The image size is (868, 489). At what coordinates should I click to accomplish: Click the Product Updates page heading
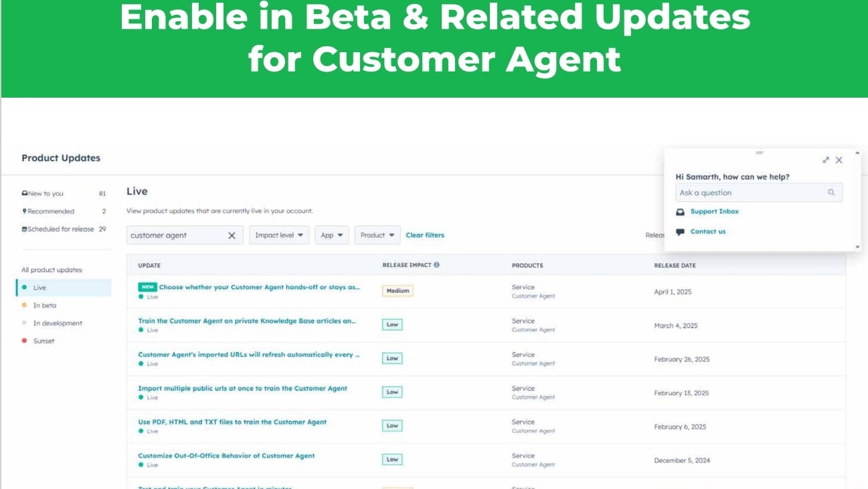(x=61, y=158)
